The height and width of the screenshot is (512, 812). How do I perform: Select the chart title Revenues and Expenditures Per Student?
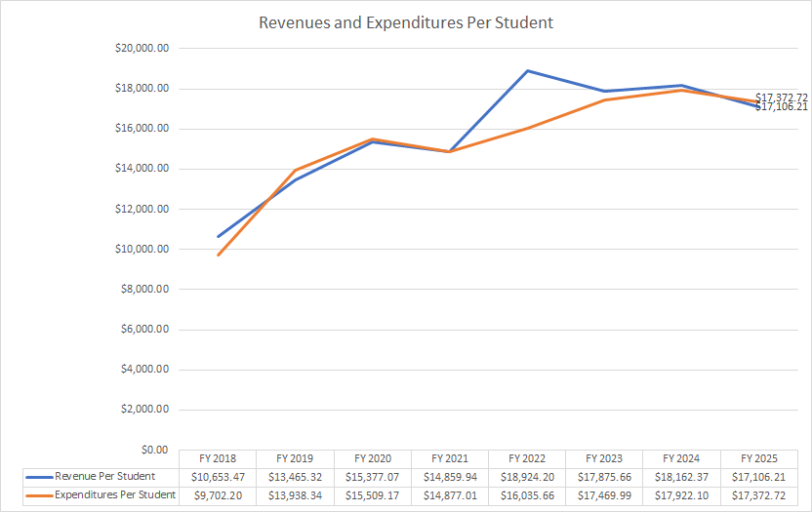point(405,22)
